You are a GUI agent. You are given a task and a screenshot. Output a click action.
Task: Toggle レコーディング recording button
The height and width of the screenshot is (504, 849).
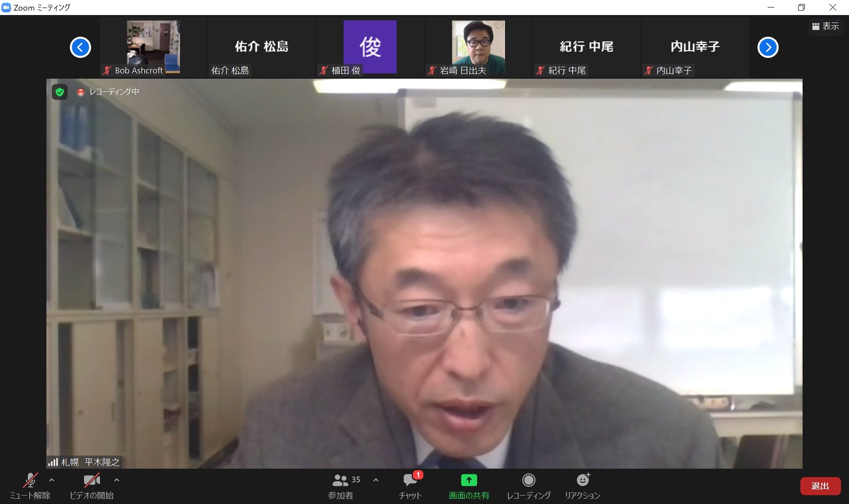(528, 486)
